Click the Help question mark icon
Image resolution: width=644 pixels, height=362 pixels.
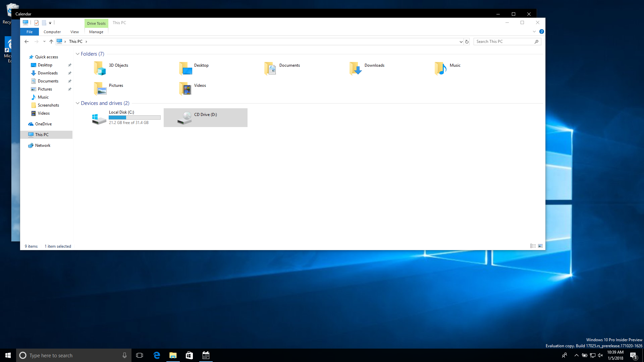point(541,32)
